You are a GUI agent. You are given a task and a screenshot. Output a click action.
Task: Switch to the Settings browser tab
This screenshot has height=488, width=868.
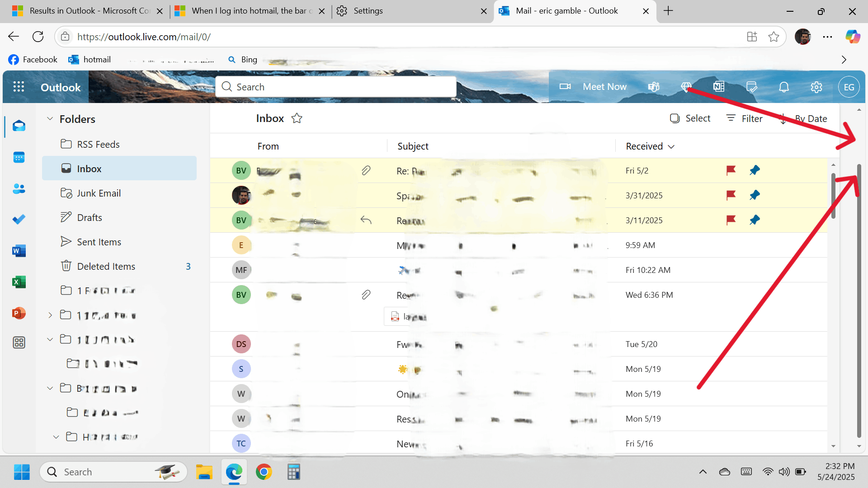368,11
